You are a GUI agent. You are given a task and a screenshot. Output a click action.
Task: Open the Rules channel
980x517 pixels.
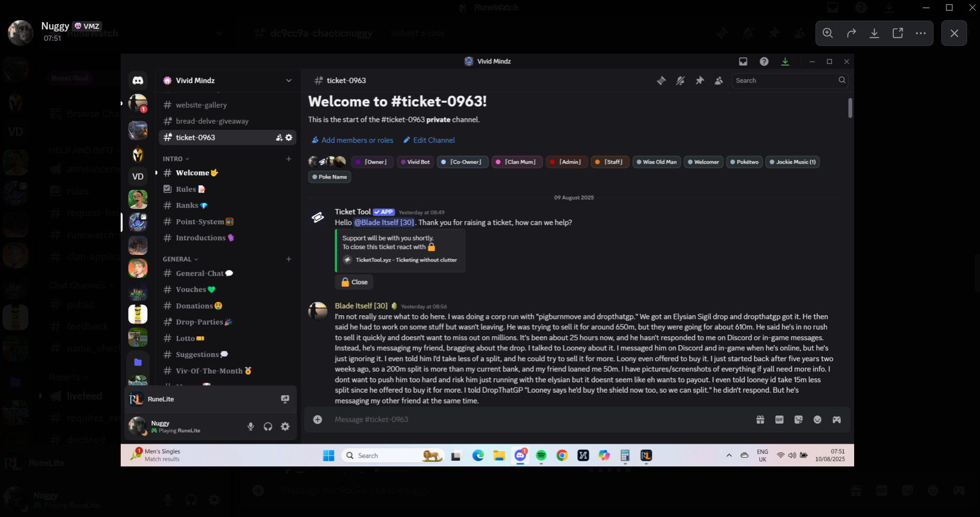pyautogui.click(x=227, y=189)
